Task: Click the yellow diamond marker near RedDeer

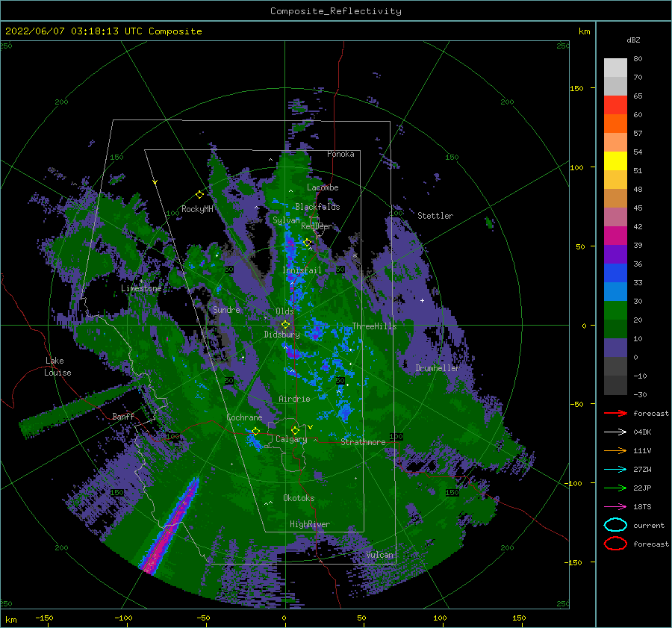Action: (x=307, y=243)
